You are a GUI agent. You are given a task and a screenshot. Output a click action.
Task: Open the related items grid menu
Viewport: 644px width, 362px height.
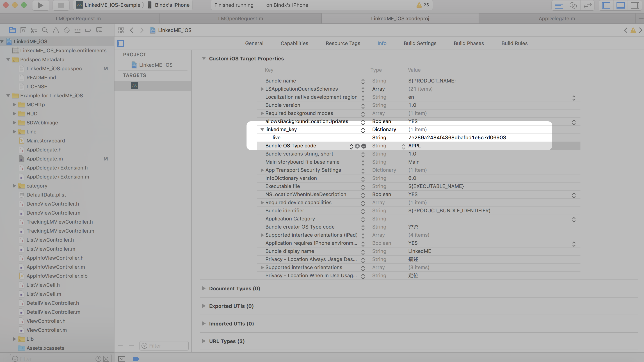[121, 30]
